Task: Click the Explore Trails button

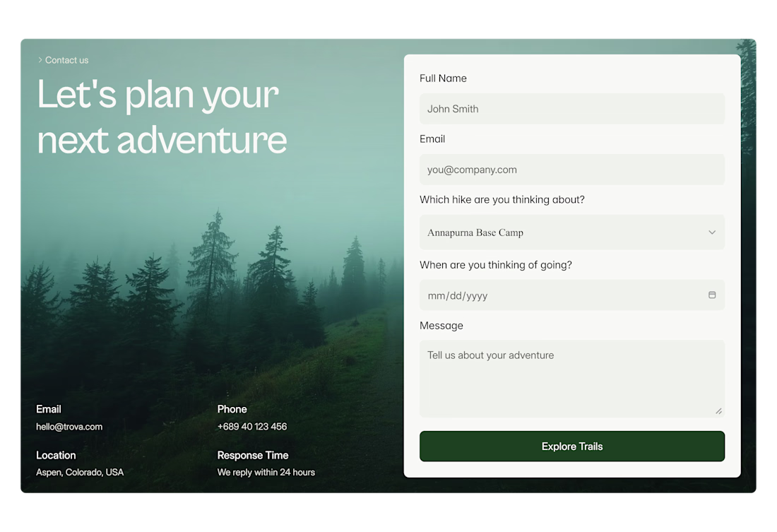Action: pyautogui.click(x=572, y=447)
